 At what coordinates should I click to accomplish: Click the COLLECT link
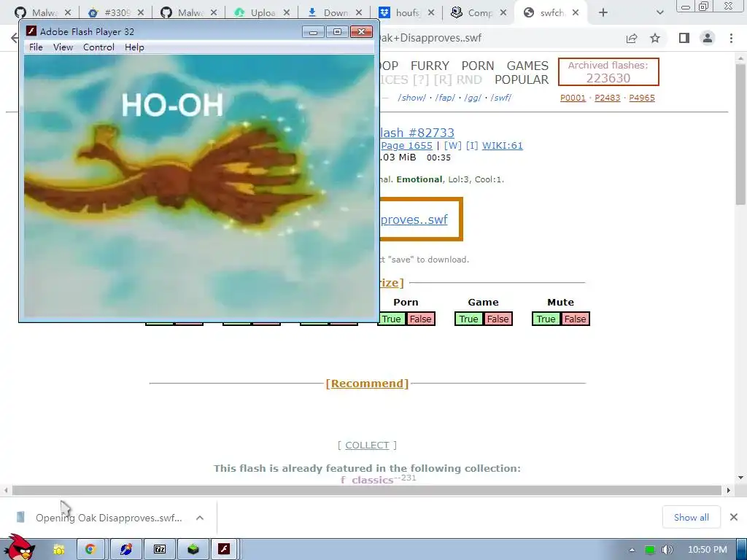(x=367, y=446)
